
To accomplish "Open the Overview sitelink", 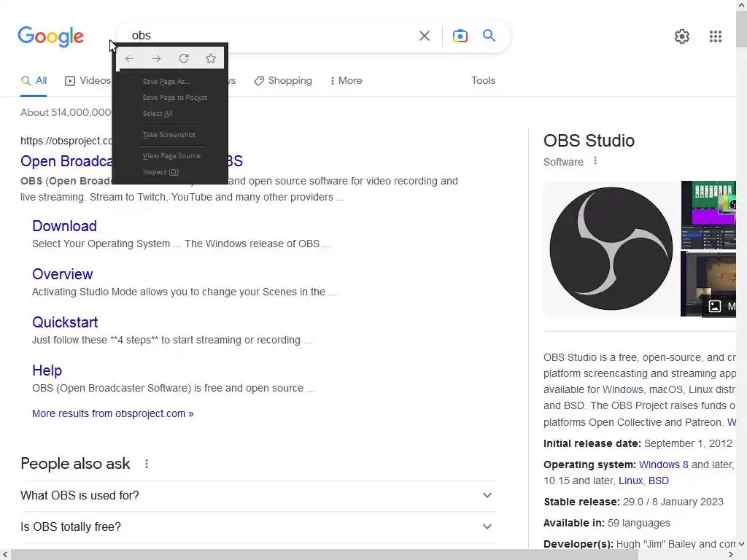I will [63, 274].
